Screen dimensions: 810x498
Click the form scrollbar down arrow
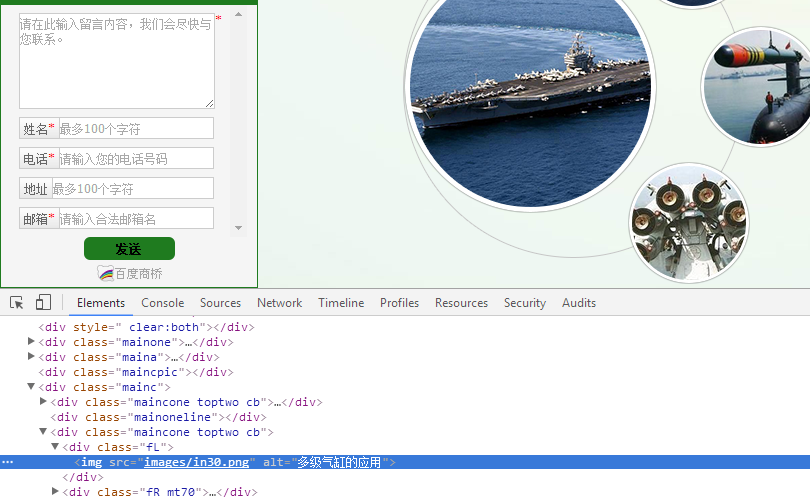tap(239, 228)
